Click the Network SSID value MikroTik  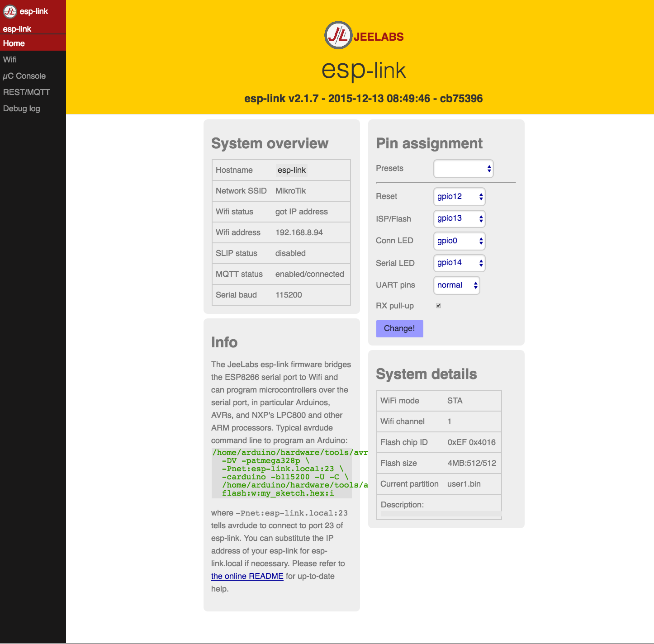(x=291, y=191)
